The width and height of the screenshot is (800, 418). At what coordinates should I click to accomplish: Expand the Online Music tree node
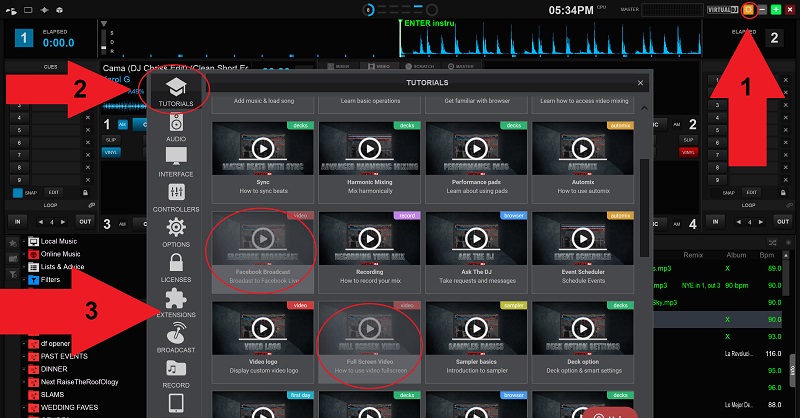pos(23,254)
